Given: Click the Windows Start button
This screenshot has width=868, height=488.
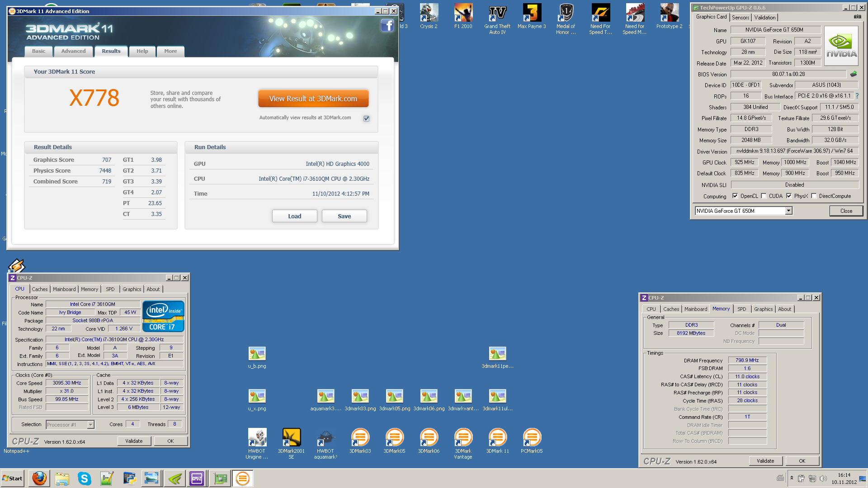Looking at the screenshot, I should pos(13,478).
